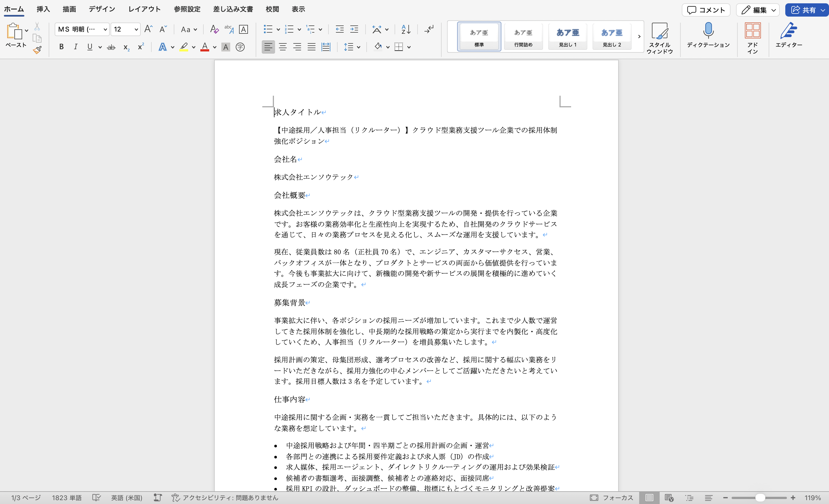Expand the bullet list options arrow

278,30
